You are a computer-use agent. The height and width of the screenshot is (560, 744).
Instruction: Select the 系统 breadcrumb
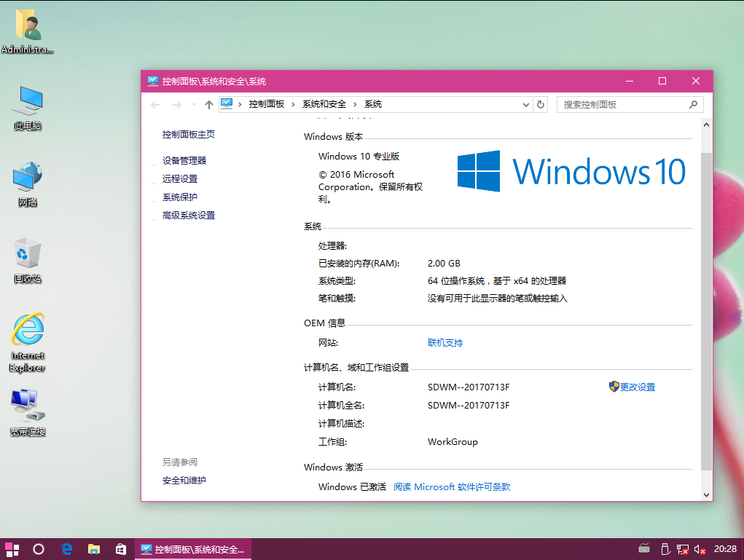click(x=373, y=104)
